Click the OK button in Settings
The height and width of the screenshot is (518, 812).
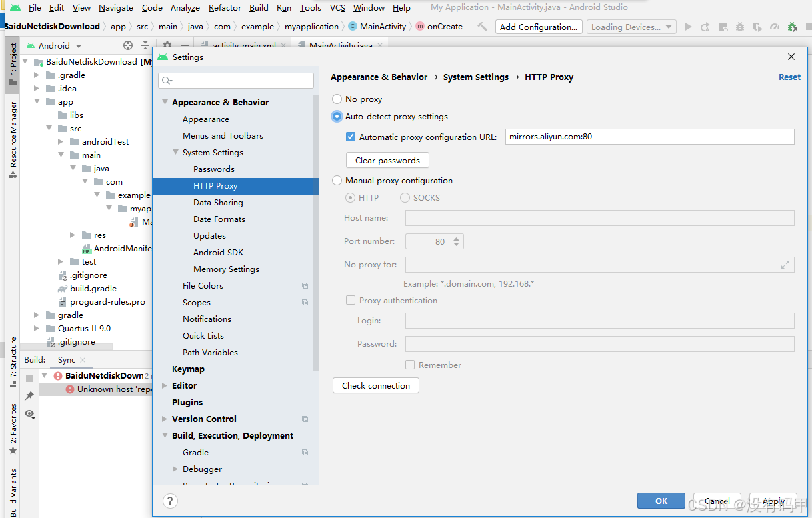click(x=661, y=501)
